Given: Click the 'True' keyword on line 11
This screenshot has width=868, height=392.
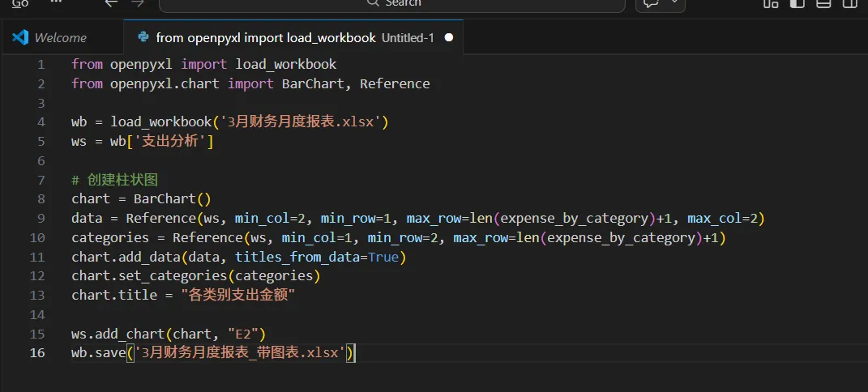Looking at the screenshot, I should click(x=383, y=257).
